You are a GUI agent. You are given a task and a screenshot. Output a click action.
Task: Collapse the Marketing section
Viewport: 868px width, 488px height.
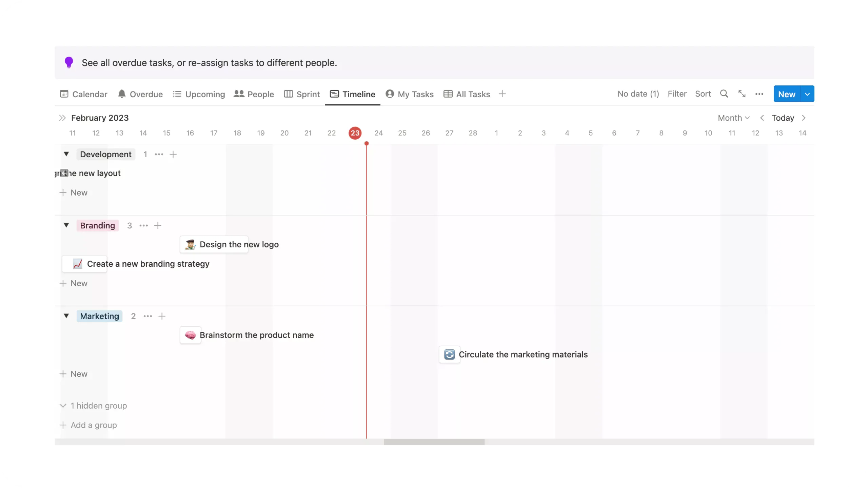point(65,316)
